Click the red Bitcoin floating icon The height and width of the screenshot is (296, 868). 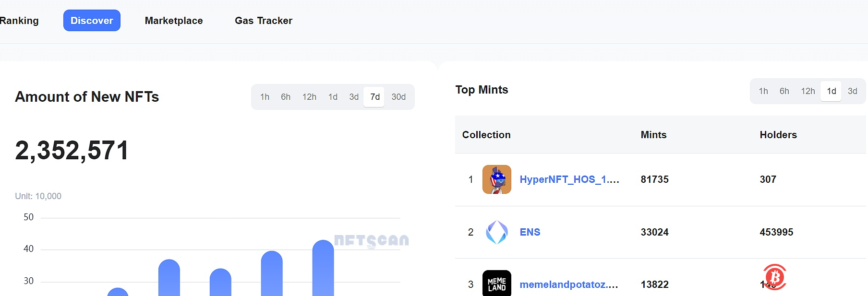(x=774, y=277)
